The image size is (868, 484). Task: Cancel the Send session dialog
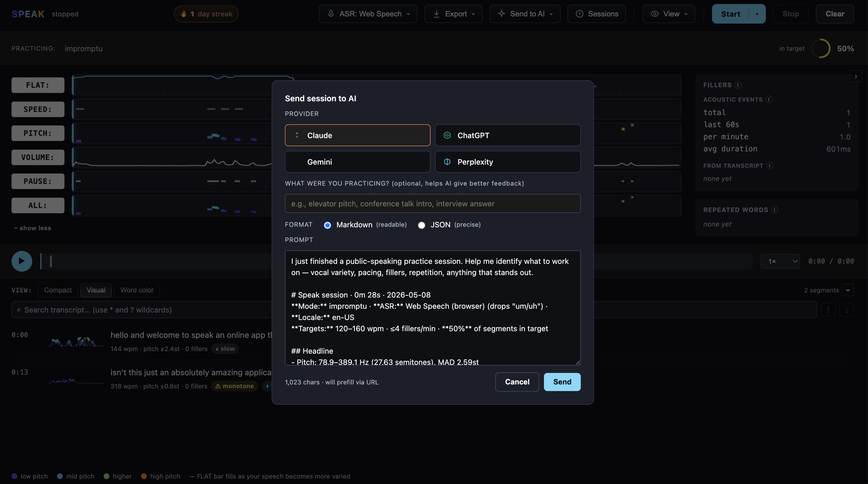[x=517, y=382]
